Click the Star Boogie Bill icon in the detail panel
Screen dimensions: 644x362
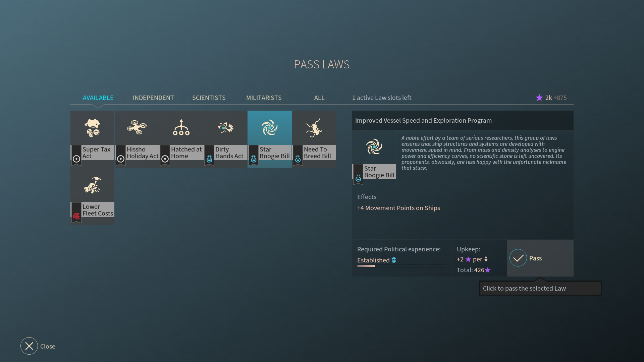[x=374, y=147]
